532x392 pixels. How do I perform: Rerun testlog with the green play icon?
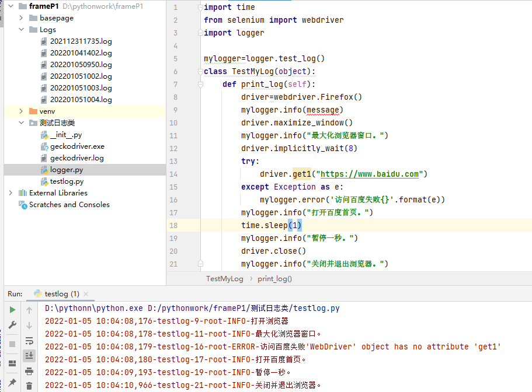click(12, 310)
